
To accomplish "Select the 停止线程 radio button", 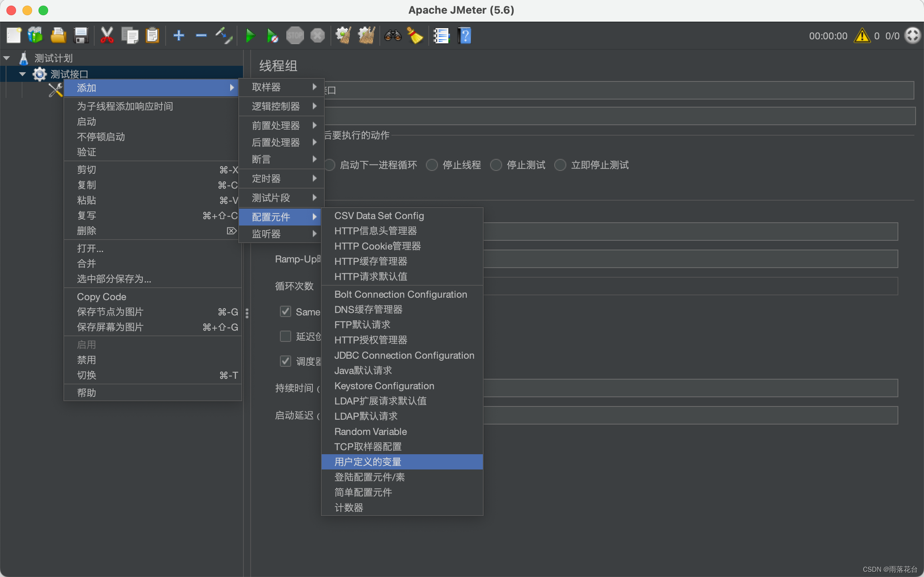I will (432, 165).
